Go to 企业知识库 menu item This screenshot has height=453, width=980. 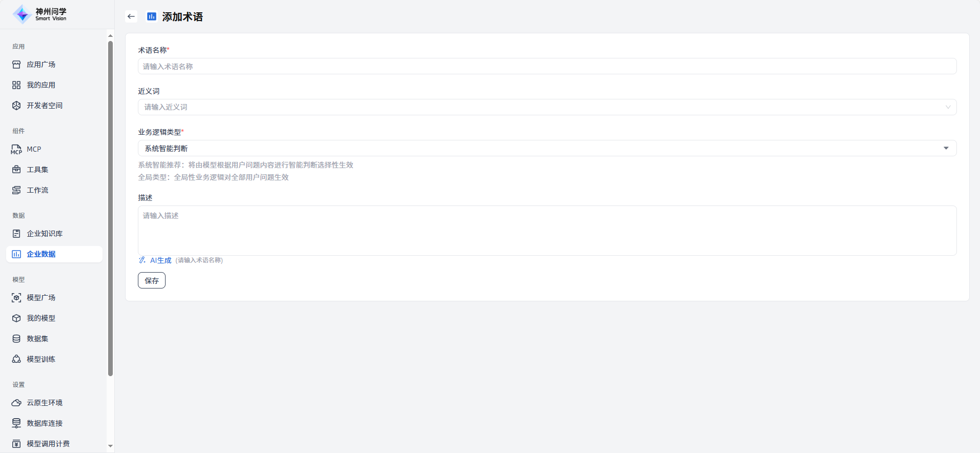pos(45,234)
